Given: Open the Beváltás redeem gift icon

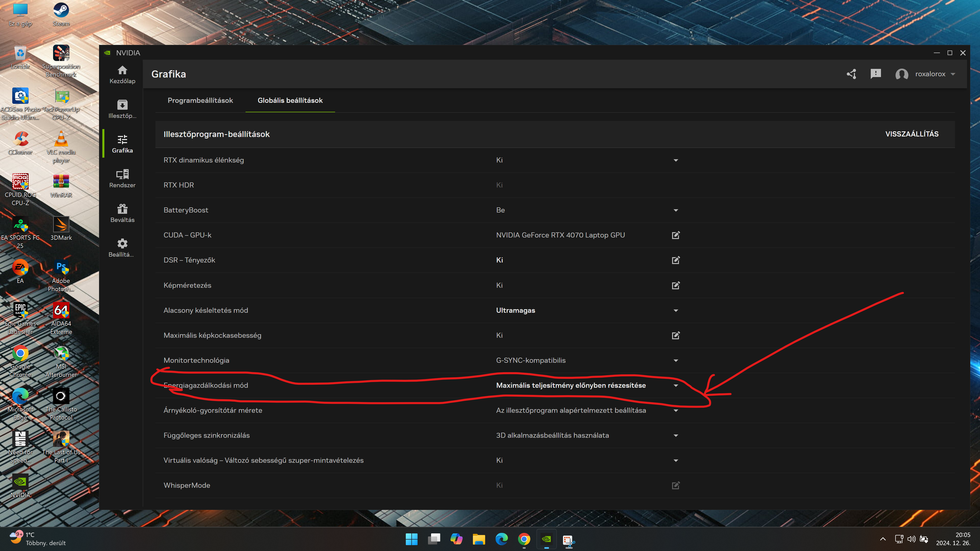Looking at the screenshot, I should point(122,213).
